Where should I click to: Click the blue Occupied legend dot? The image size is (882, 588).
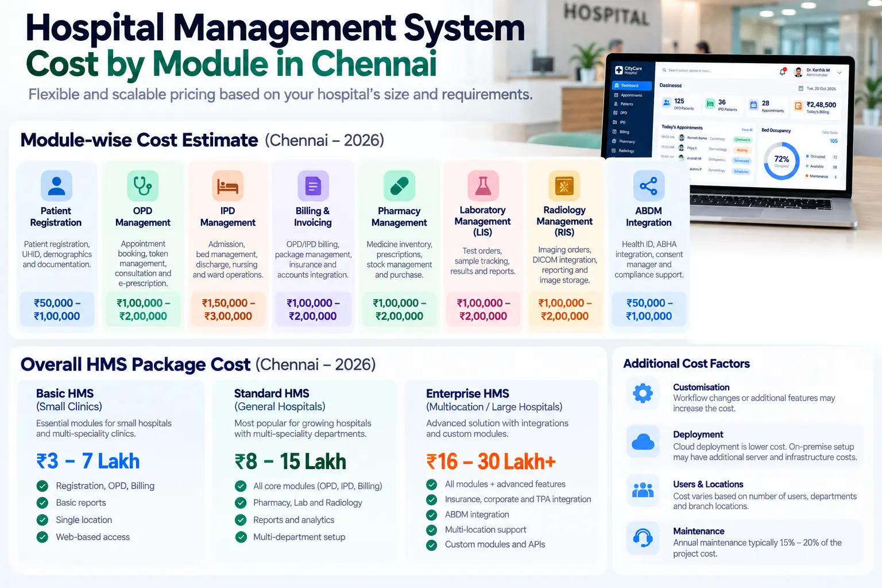(807, 156)
